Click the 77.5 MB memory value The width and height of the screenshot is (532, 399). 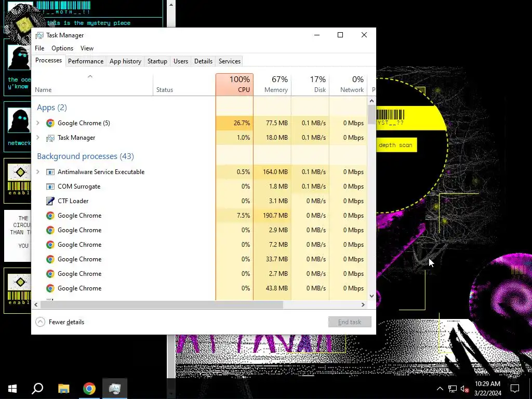coord(276,123)
